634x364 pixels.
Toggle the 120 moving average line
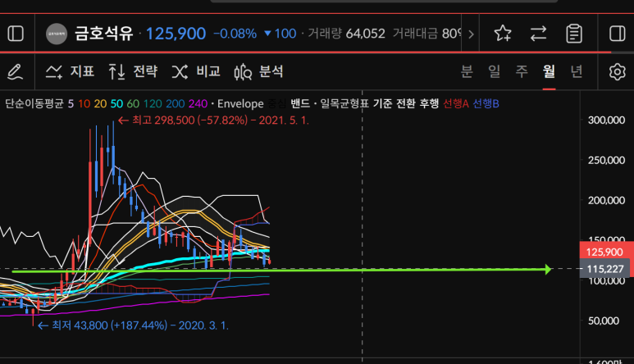pos(153,104)
